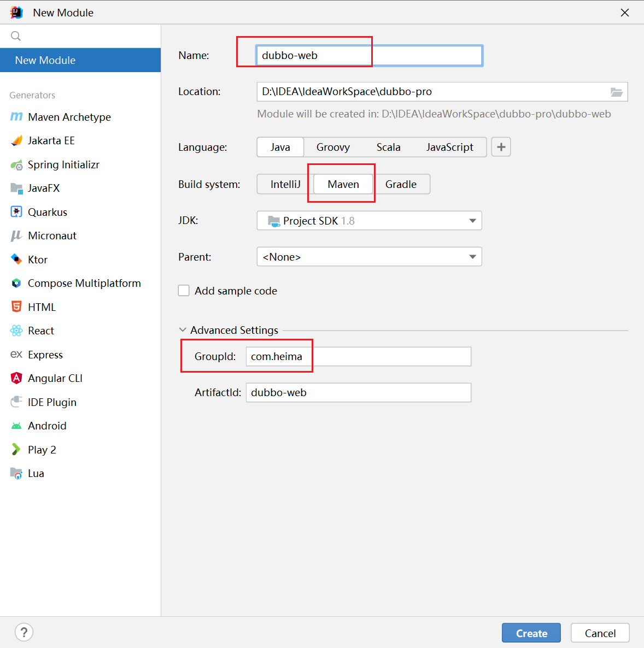This screenshot has height=648, width=644.
Task: Click the Compose Multiplatform hexagon icon
Action: 16,284
